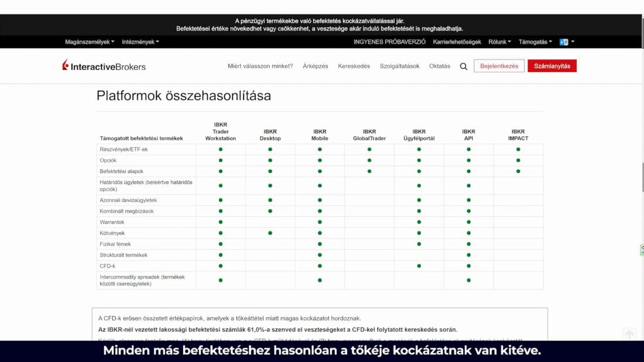Expand the Magánszemélyek dropdown
The image size is (644, 362).
click(x=90, y=42)
